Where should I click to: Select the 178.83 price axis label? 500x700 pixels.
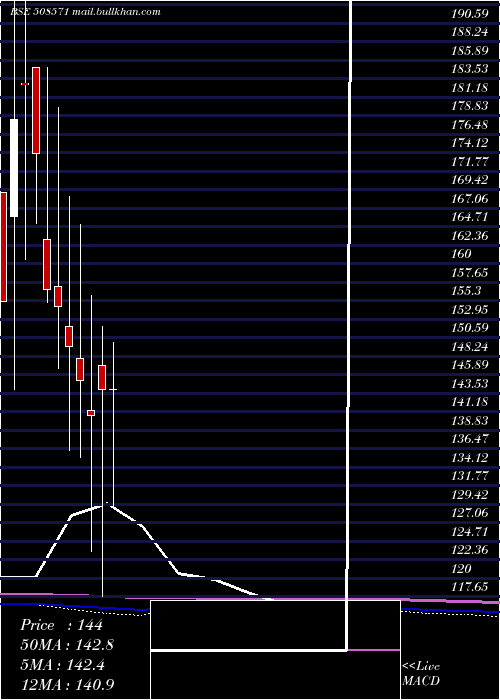470,106
